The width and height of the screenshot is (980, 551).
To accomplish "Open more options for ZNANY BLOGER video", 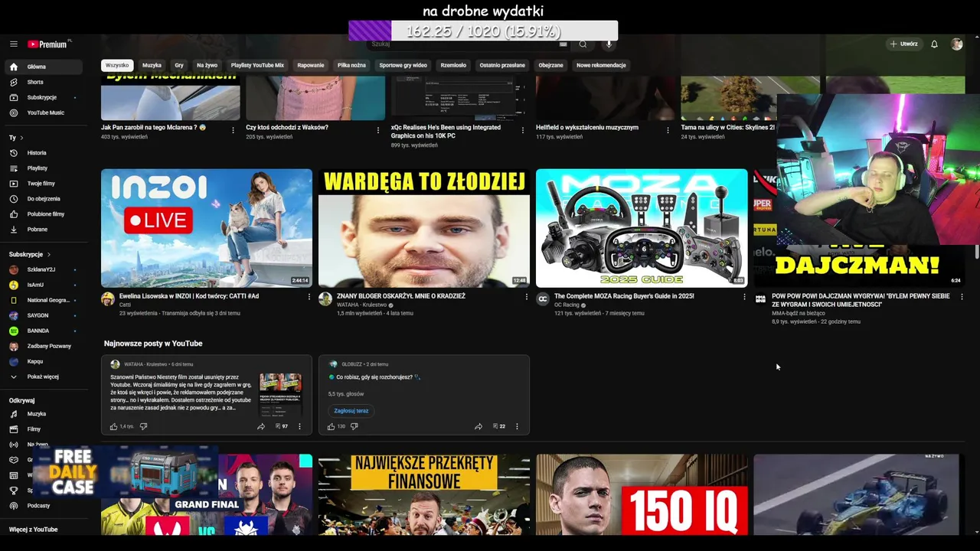I will click(527, 297).
